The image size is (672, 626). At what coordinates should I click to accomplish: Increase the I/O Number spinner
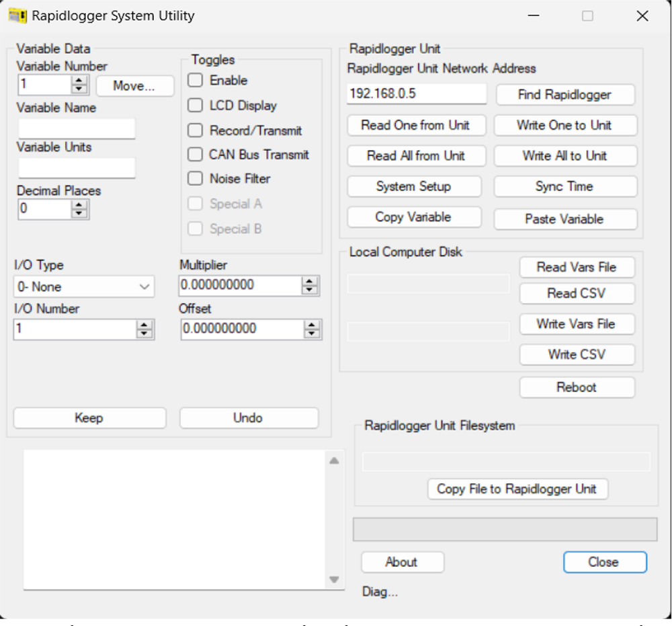click(144, 325)
